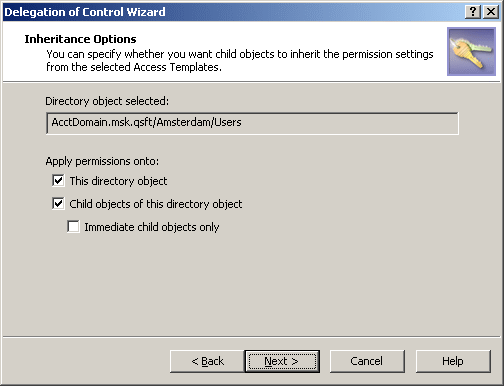Click the Child objects of this directory object text
The image size is (504, 386).
point(156,204)
